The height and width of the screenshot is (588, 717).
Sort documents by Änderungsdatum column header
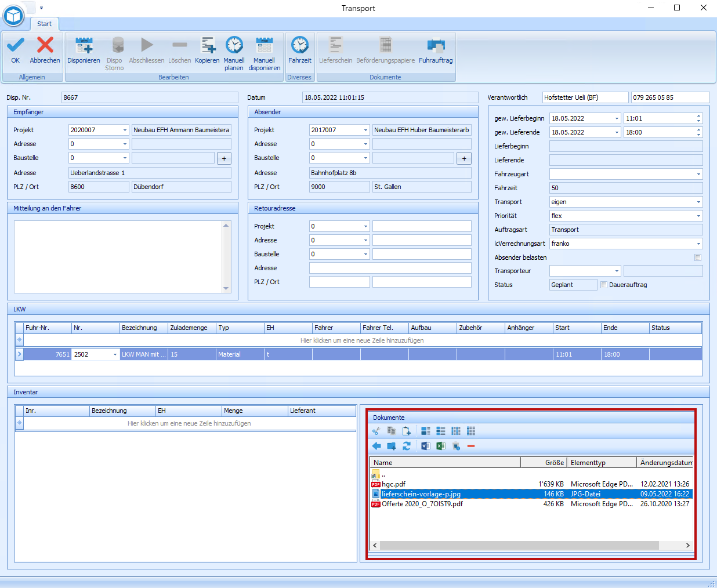click(665, 462)
